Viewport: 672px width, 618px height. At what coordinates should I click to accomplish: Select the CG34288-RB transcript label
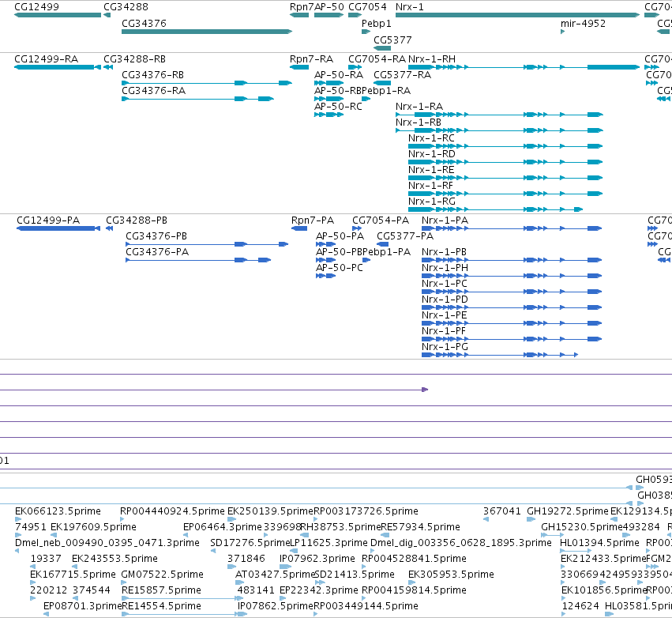(x=134, y=58)
